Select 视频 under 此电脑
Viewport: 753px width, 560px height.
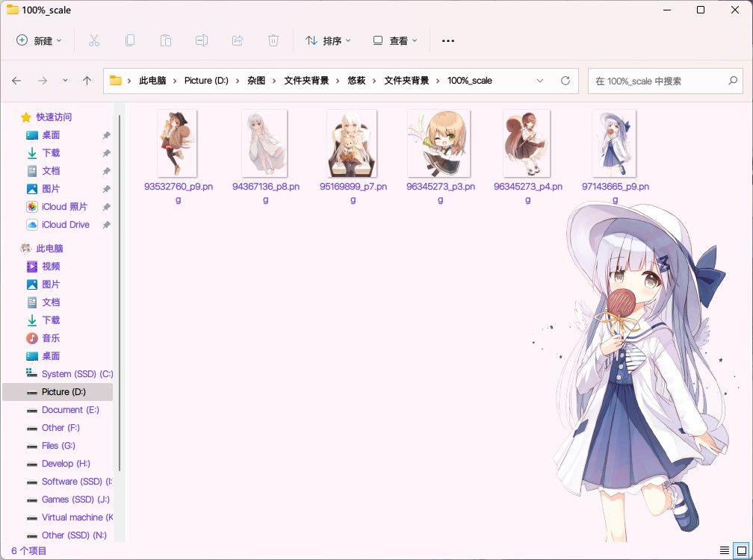(51, 267)
